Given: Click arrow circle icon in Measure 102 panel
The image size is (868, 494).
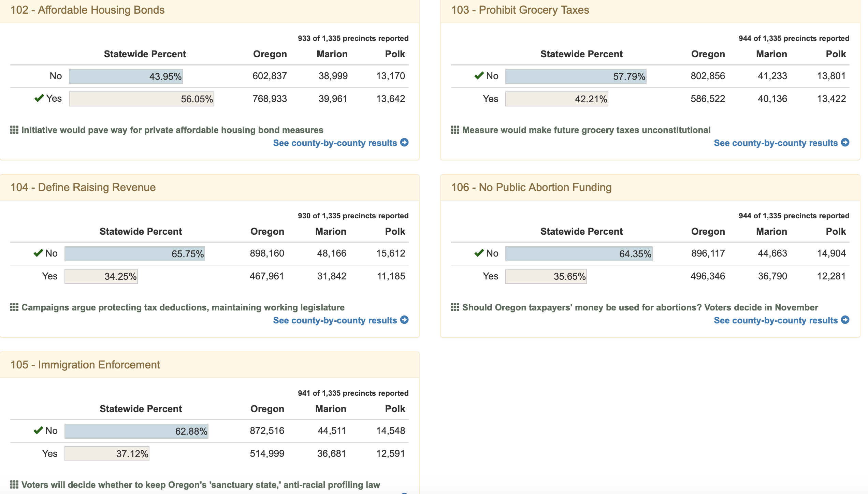Looking at the screenshot, I should pos(404,143).
